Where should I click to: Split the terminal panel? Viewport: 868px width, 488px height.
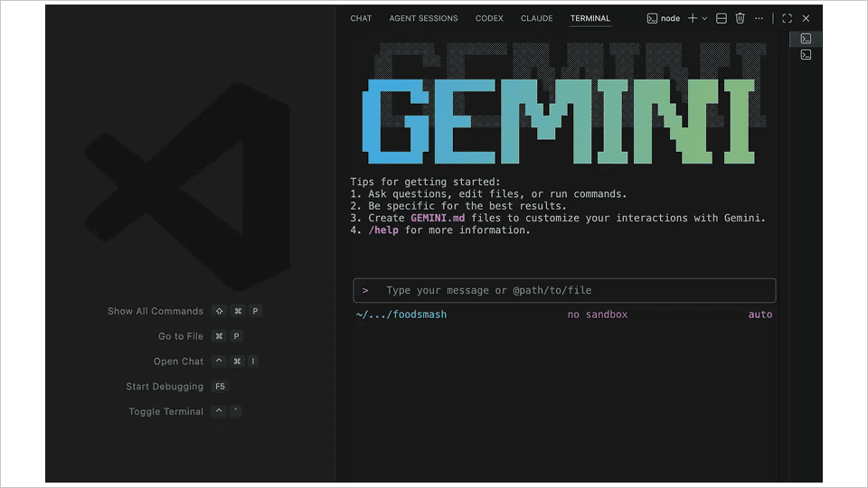click(722, 18)
